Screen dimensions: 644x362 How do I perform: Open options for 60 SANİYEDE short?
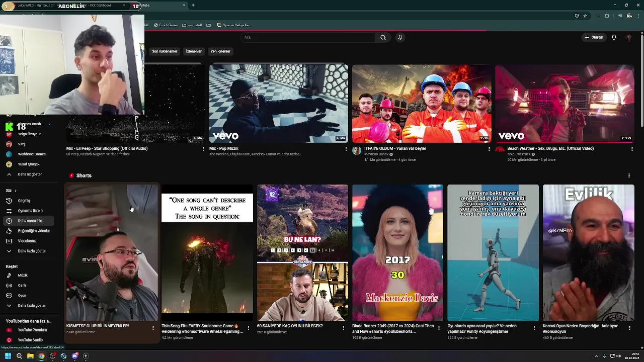pos(344,328)
